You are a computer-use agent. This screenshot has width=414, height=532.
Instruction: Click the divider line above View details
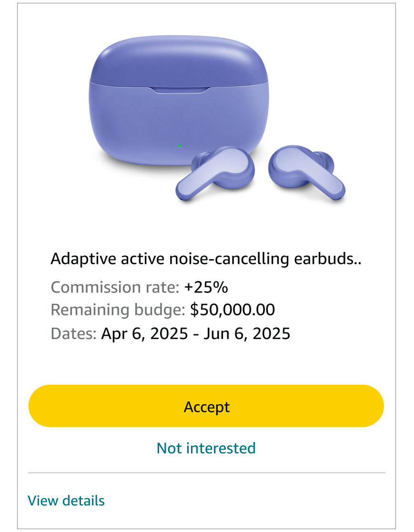207,472
